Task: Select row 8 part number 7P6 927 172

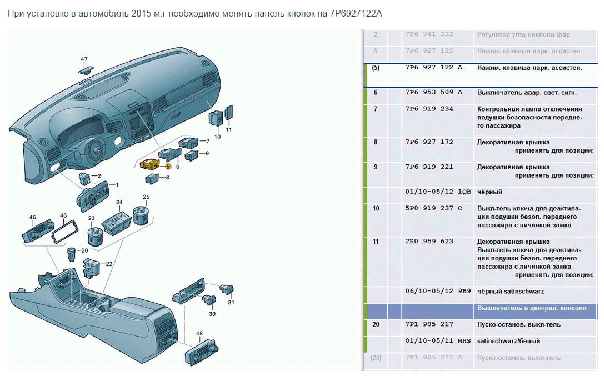Action: pyautogui.click(x=429, y=142)
